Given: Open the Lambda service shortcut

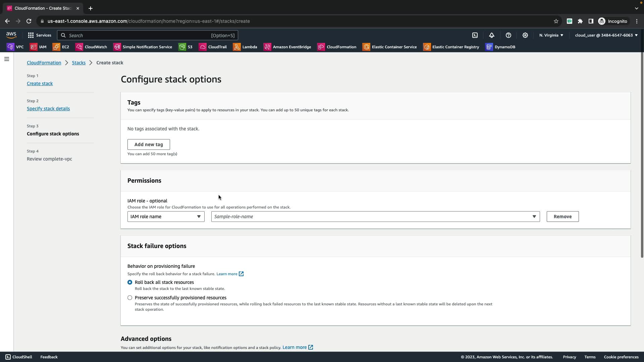Looking at the screenshot, I should [245, 47].
